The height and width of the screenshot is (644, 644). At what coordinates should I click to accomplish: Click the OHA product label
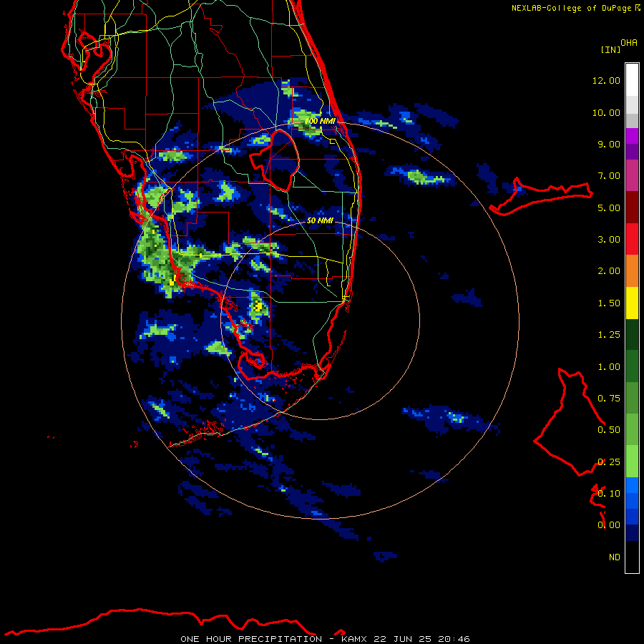[x=629, y=43]
